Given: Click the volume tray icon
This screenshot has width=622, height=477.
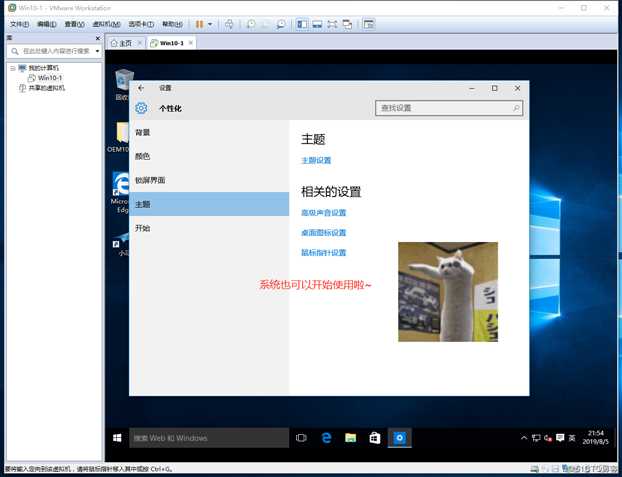Looking at the screenshot, I should click(x=548, y=438).
